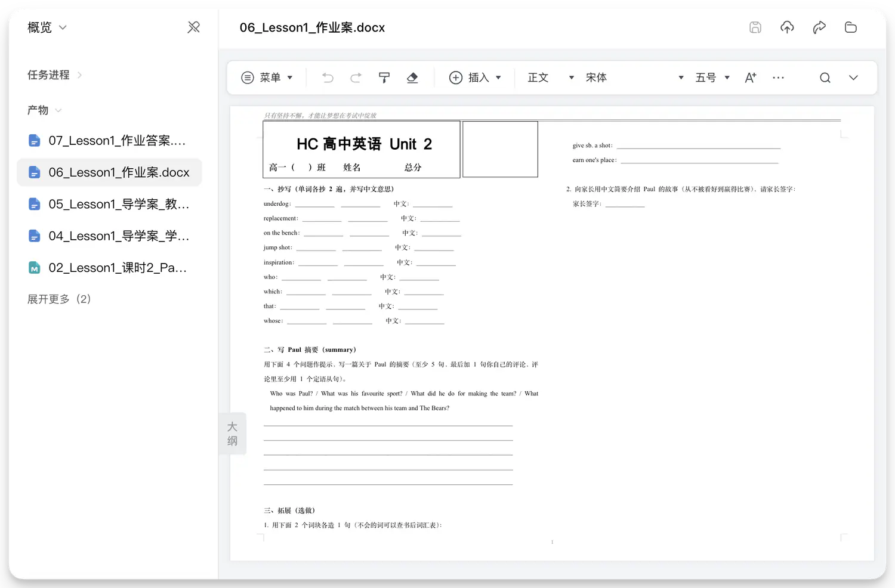Collapse the 产物 section
This screenshot has width=895, height=588.
[44, 110]
